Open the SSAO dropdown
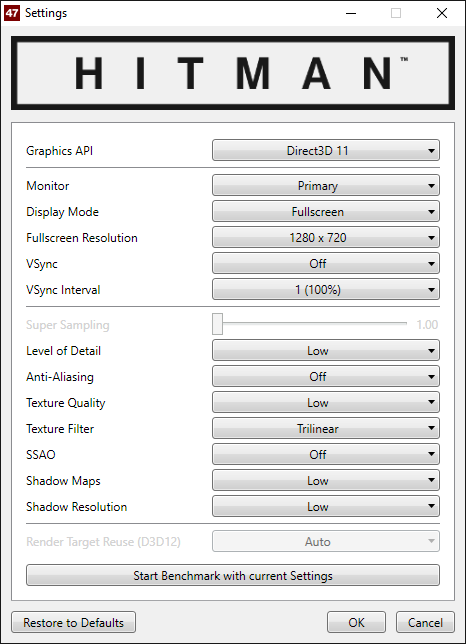This screenshot has height=644, width=466. pyautogui.click(x=326, y=454)
